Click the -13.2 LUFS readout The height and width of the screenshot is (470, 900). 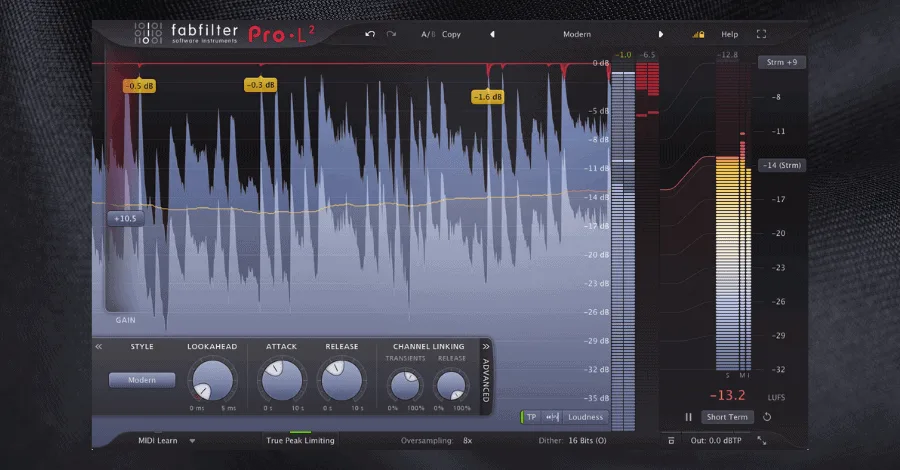[727, 395]
